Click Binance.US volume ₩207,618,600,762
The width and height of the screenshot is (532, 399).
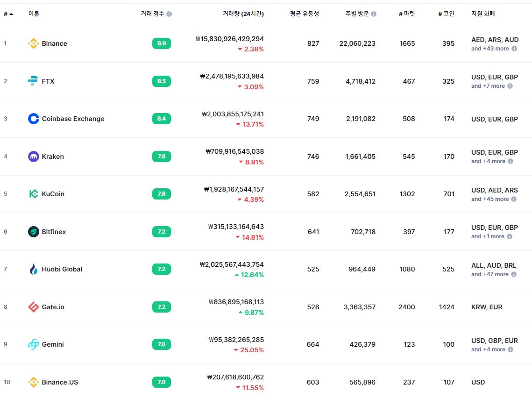[x=235, y=377]
